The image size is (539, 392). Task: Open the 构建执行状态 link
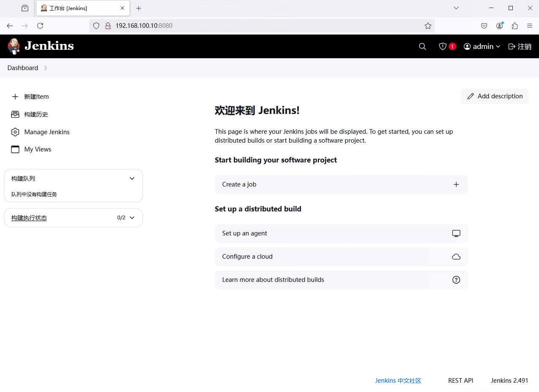(x=29, y=218)
